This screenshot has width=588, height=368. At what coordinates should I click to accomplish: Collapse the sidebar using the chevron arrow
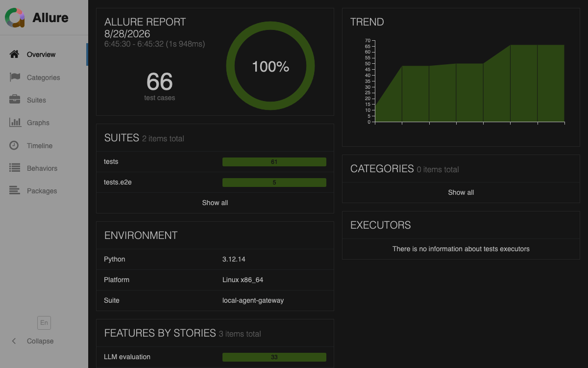[x=14, y=341]
